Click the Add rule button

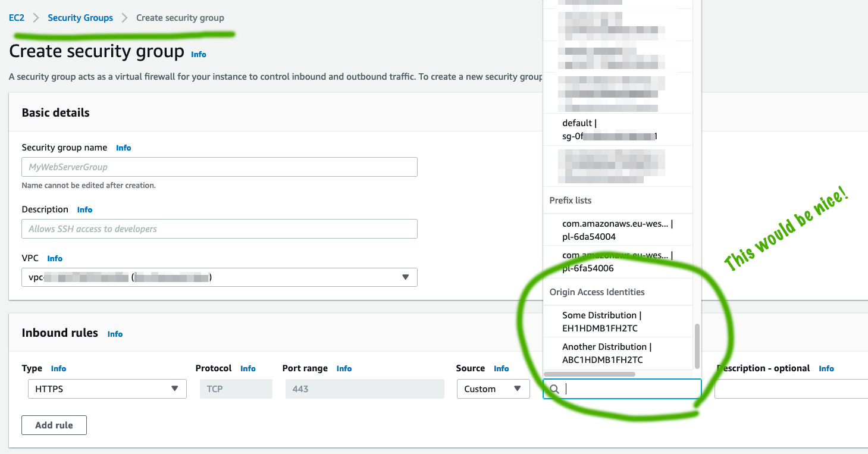(x=54, y=425)
